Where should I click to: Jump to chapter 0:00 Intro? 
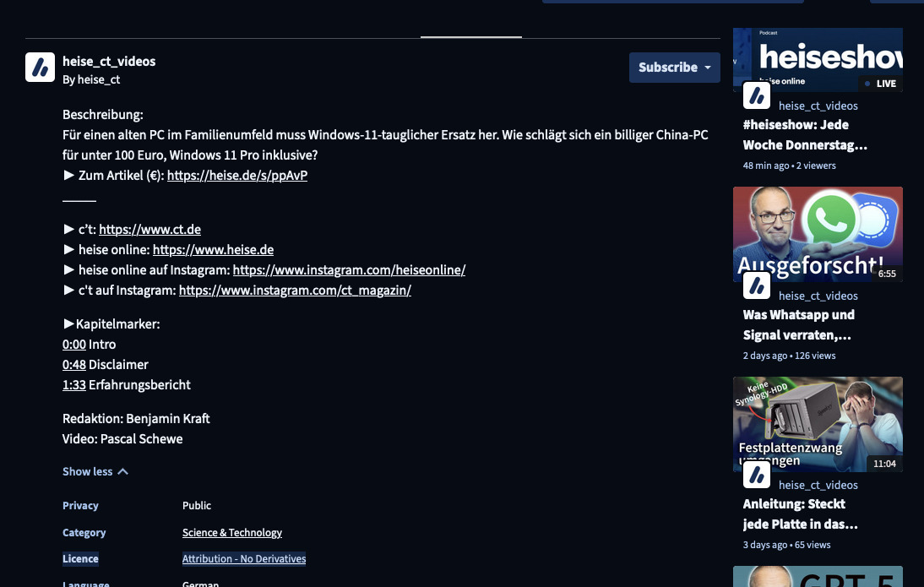74,345
